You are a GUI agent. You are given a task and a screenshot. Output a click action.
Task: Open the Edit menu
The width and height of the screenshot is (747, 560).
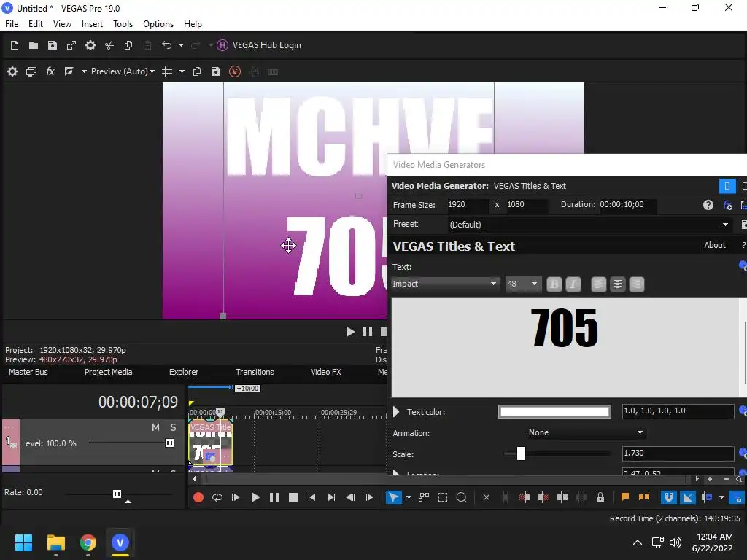(x=36, y=24)
